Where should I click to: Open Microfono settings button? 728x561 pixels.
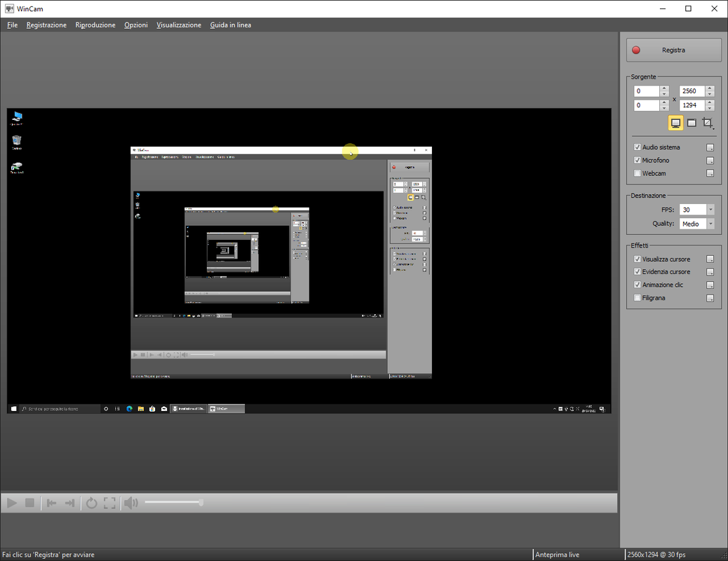710,160
